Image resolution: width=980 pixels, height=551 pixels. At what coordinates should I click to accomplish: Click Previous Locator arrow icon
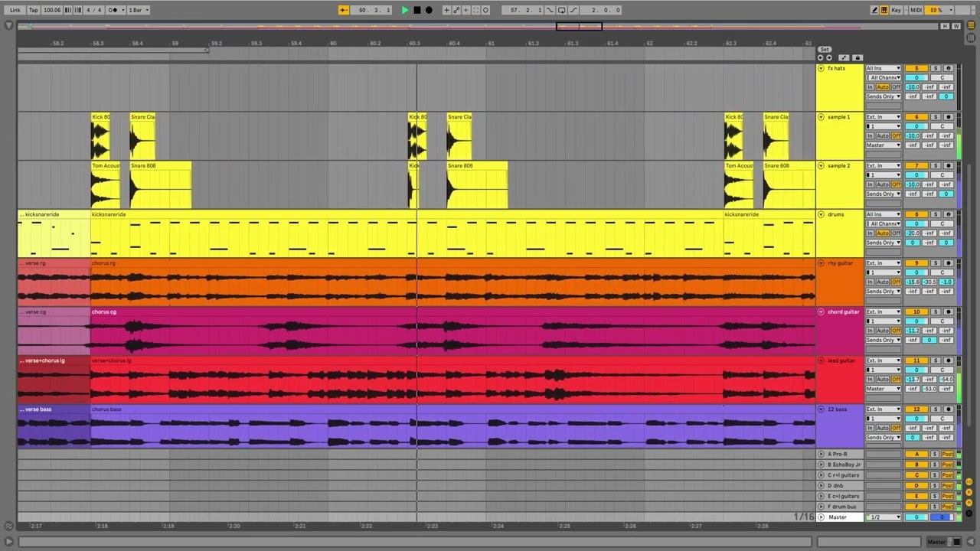pos(820,57)
